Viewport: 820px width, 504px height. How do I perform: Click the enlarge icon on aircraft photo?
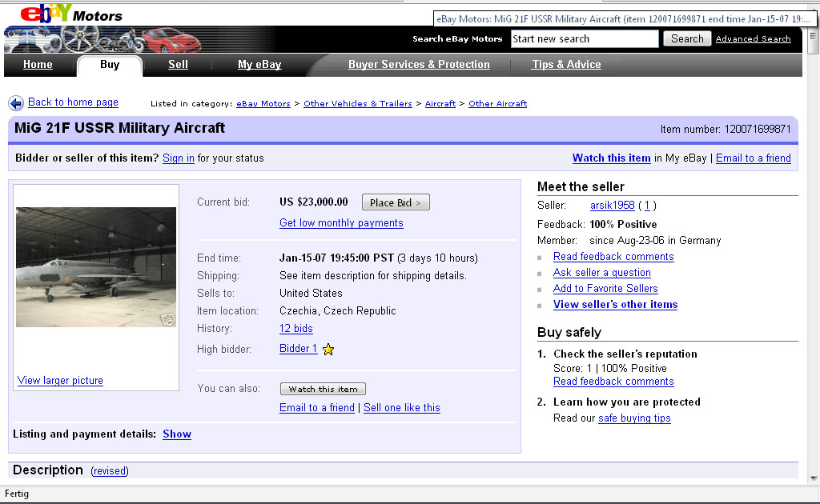[167, 319]
